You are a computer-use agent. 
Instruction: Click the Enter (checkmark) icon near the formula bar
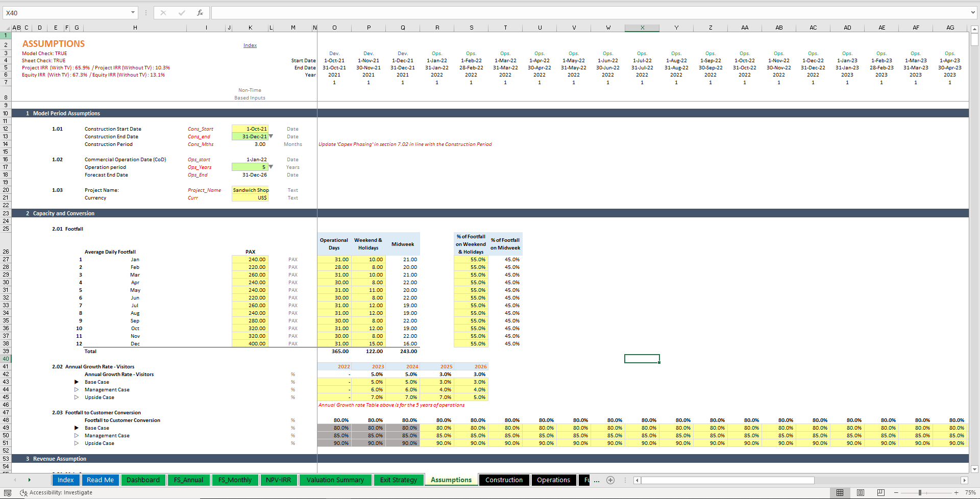click(182, 12)
